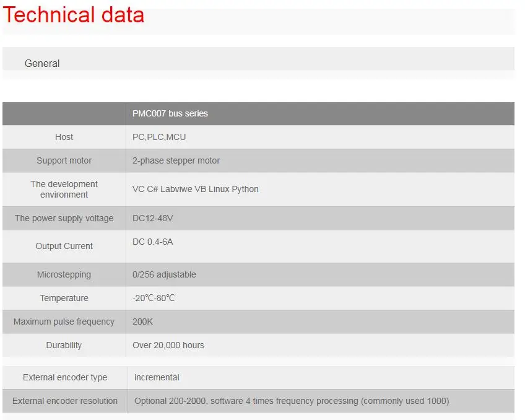The image size is (525, 420).
Task: Click the Technical data heading
Action: [x=73, y=15]
